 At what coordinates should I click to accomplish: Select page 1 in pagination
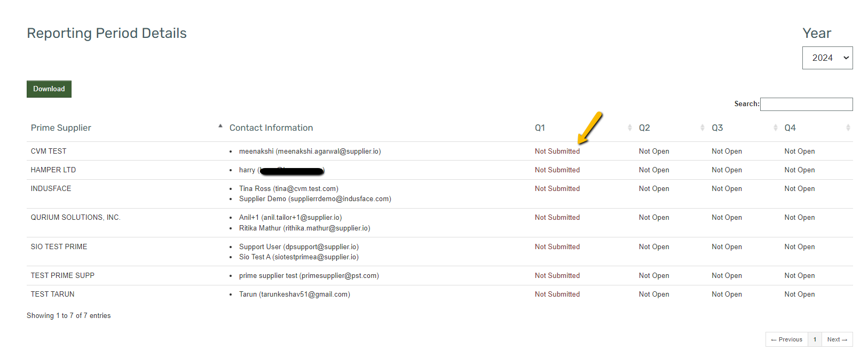[815, 339]
